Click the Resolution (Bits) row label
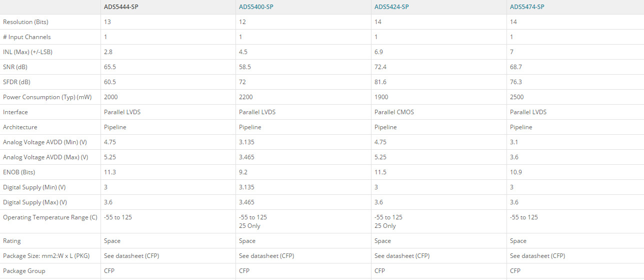 click(x=25, y=22)
